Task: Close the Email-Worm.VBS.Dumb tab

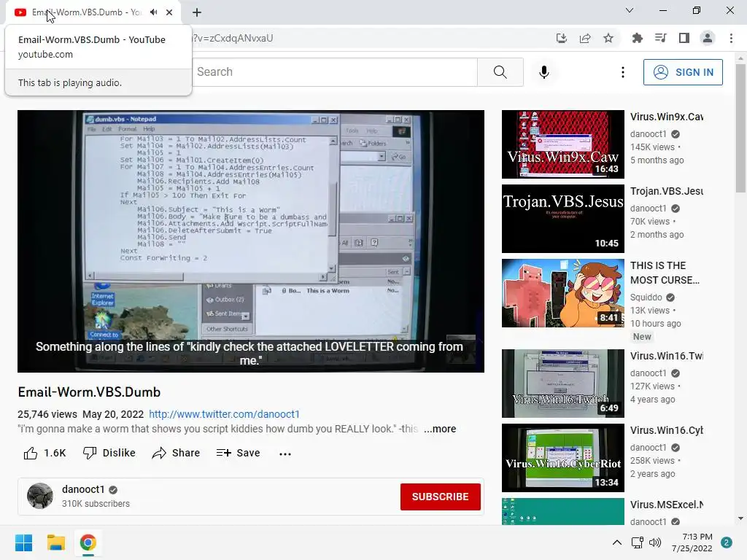Action: [x=169, y=12]
